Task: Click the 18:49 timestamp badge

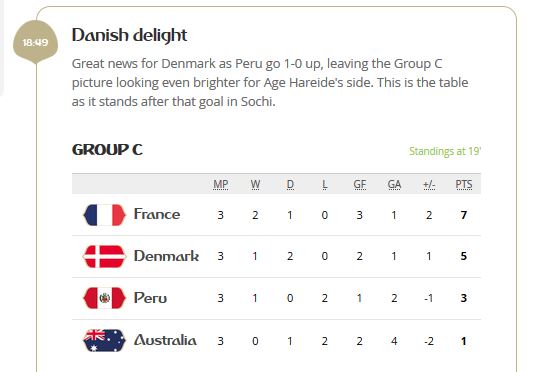Action: [35, 42]
